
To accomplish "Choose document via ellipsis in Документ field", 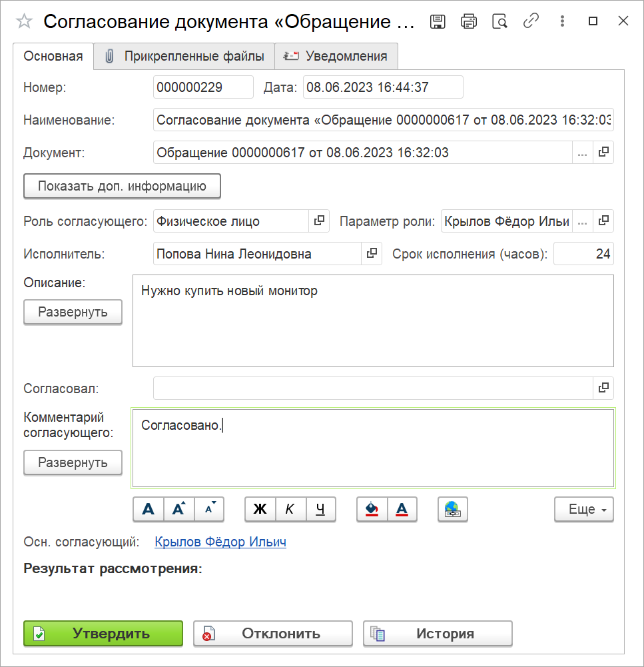I will [x=583, y=153].
